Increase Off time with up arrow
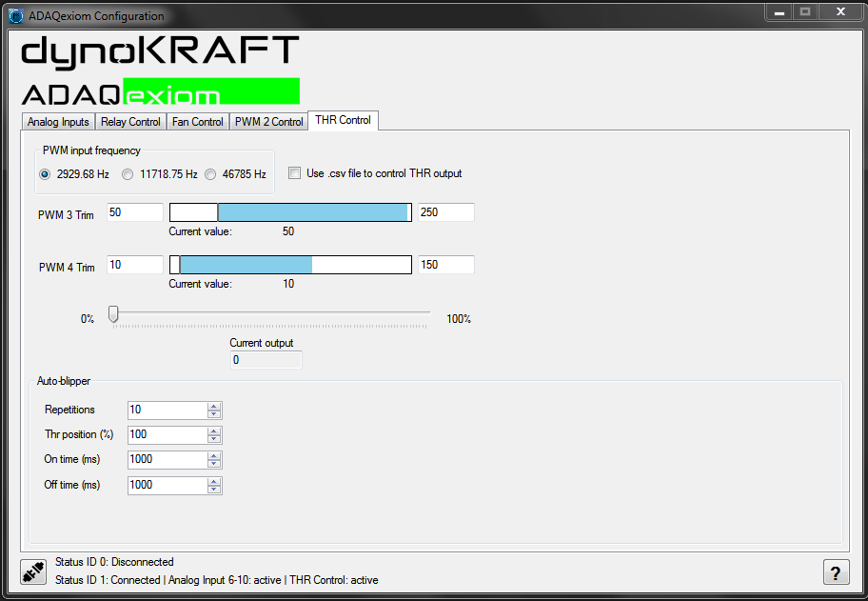 pos(214,481)
